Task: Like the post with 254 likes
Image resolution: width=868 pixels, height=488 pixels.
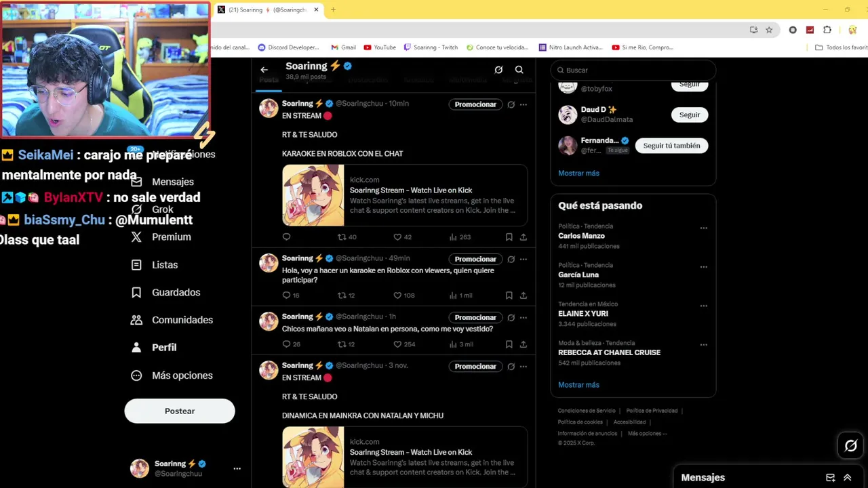Action: [403, 344]
